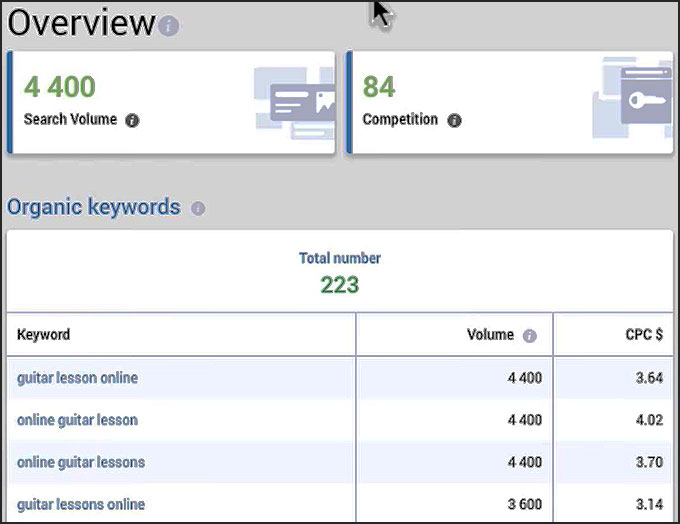Image resolution: width=680 pixels, height=524 pixels.
Task: Click the Competition label
Action: 400,119
